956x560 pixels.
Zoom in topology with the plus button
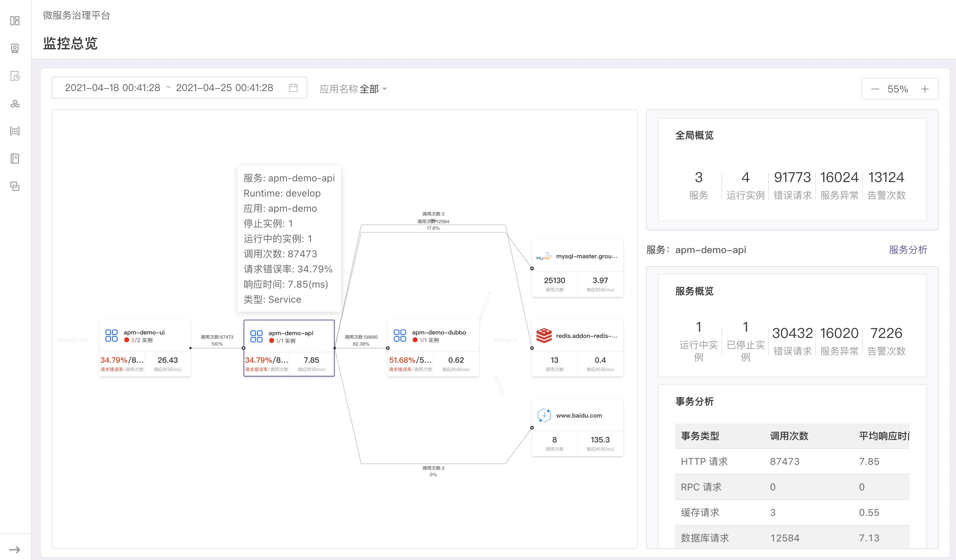point(925,89)
